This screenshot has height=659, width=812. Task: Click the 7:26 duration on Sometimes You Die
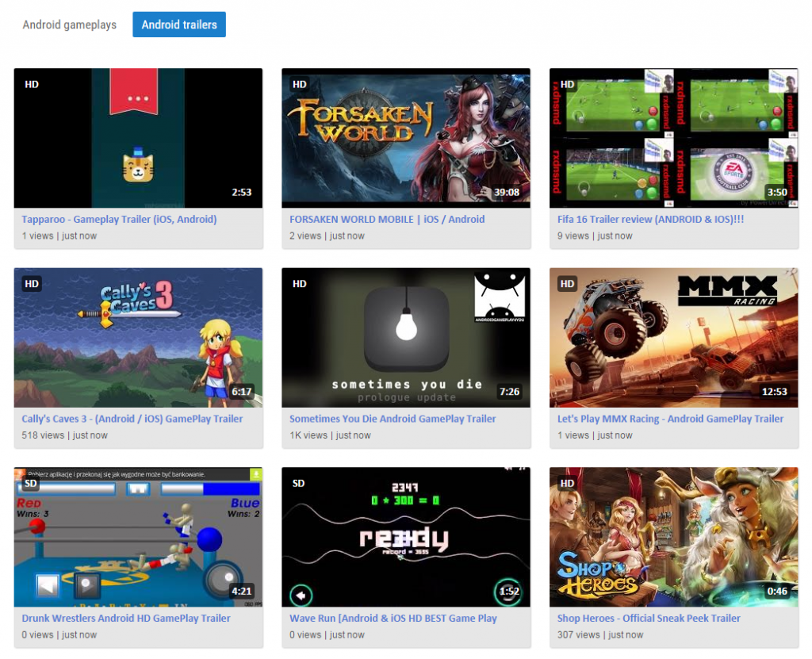click(509, 392)
